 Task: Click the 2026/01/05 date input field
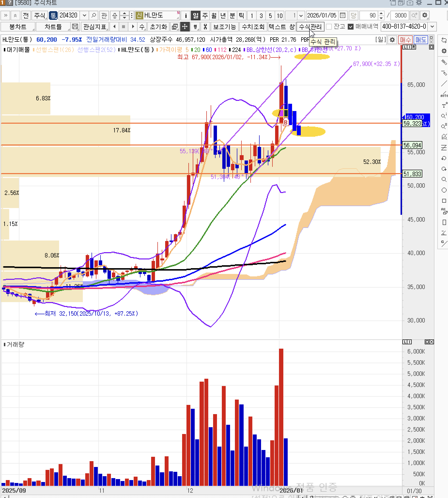coord(322,16)
